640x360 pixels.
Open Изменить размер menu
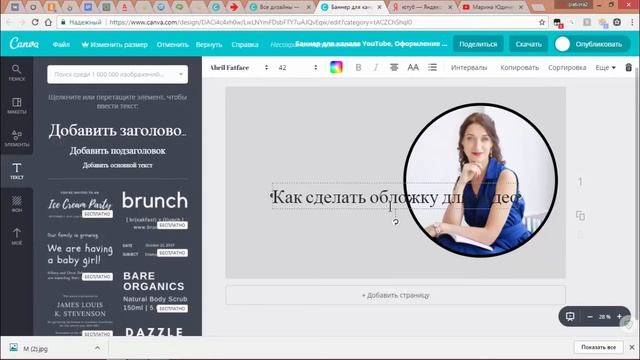tap(115, 44)
